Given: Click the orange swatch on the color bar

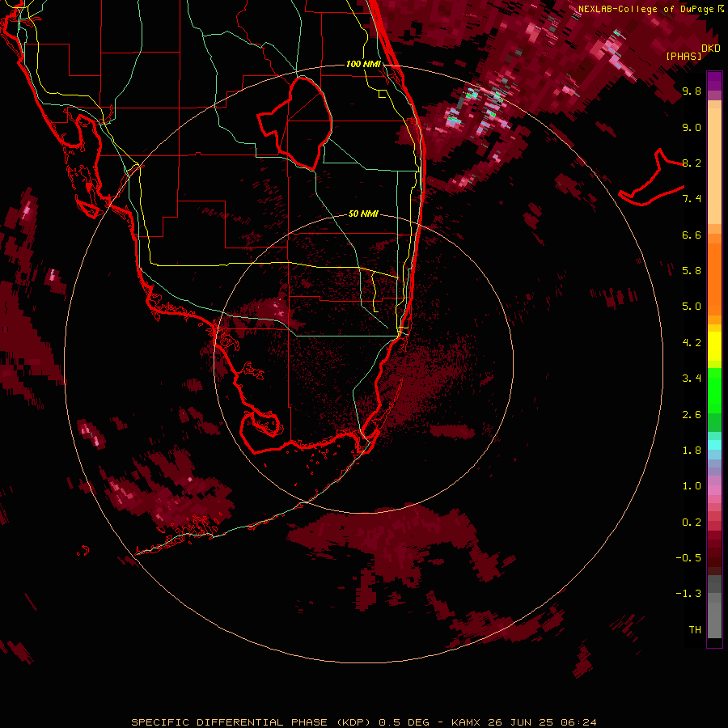Looking at the screenshot, I should pyautogui.click(x=714, y=279).
